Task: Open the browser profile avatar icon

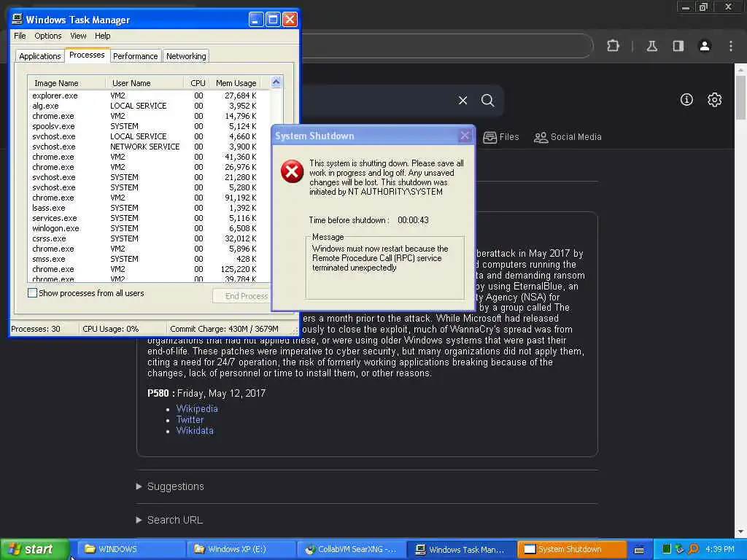Action: click(x=705, y=46)
